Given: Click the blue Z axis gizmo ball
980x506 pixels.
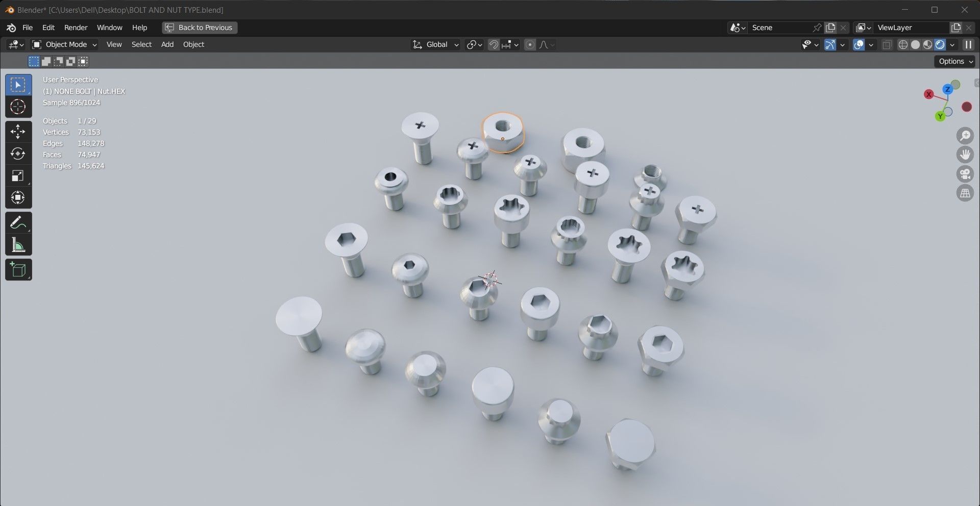Looking at the screenshot, I should pyautogui.click(x=947, y=89).
